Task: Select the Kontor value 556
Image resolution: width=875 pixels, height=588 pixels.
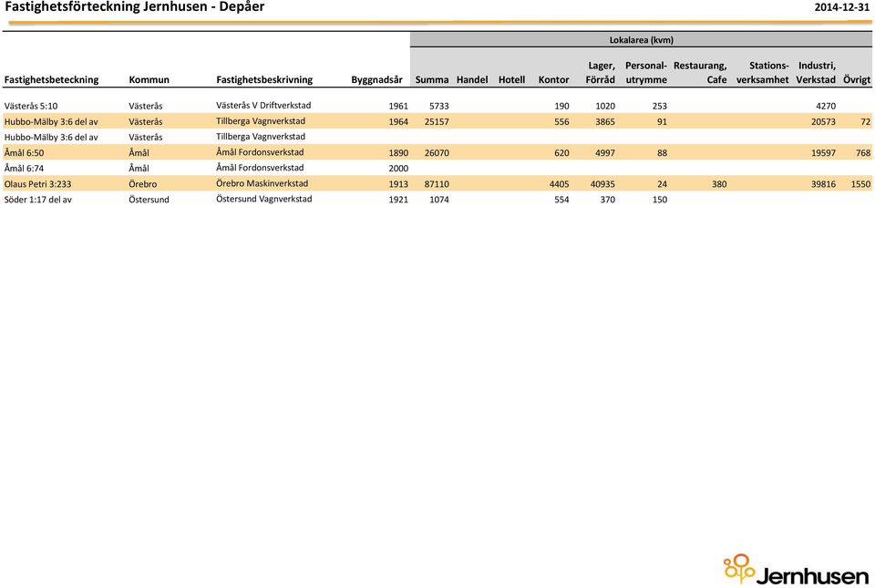Action: coord(562,121)
